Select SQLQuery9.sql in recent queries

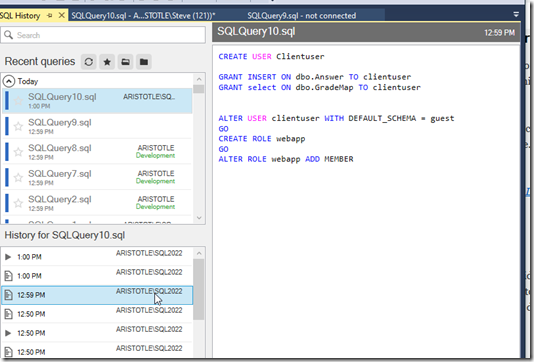(x=98, y=126)
